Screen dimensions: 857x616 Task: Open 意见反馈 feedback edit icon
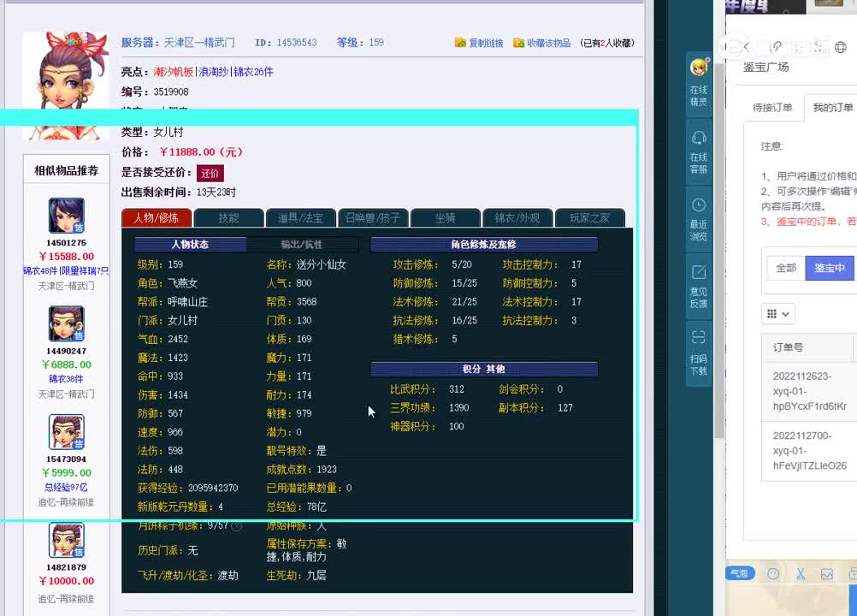[x=699, y=272]
